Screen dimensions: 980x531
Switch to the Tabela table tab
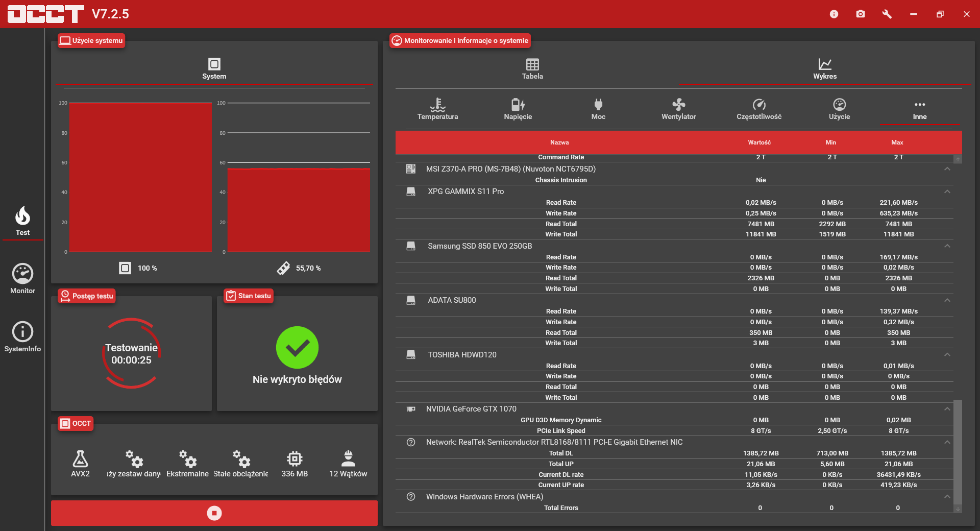pyautogui.click(x=532, y=69)
